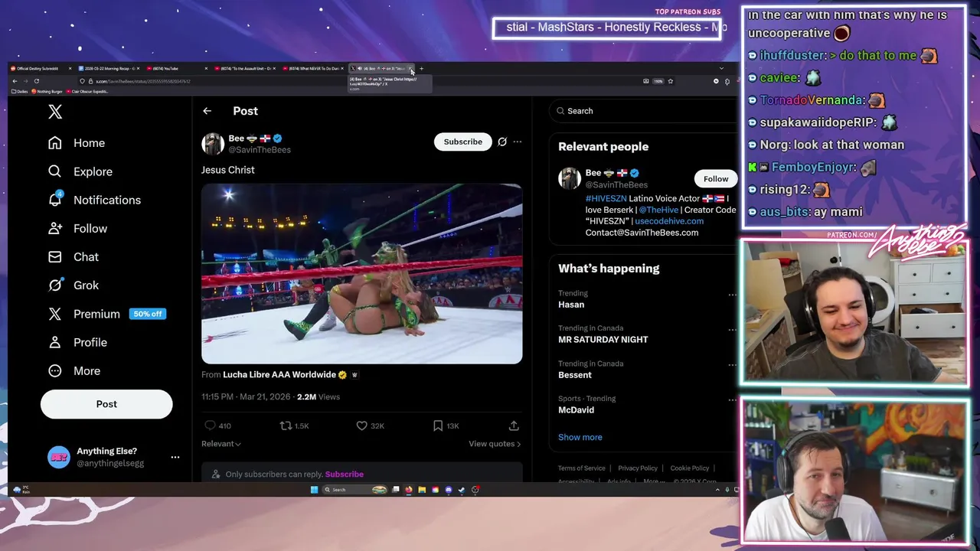Open @TheHive mention in Bee's bio

click(x=658, y=210)
